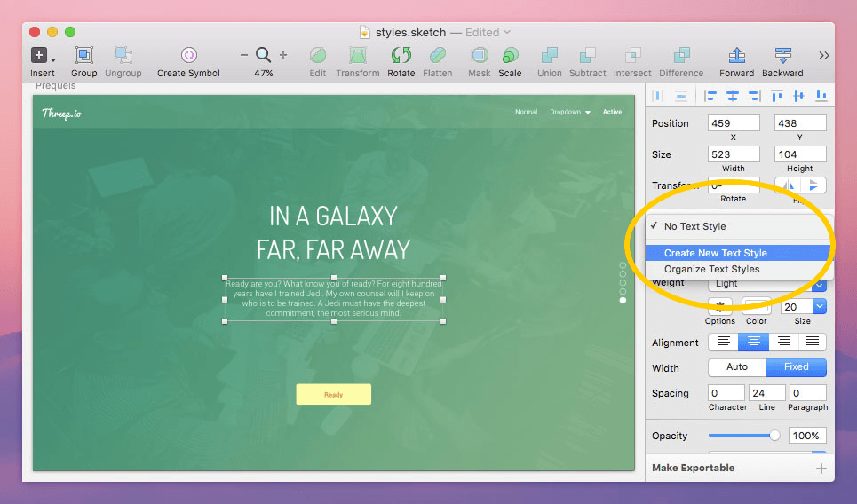857x504 pixels.
Task: Select Organize Text Styles
Action: tap(739, 269)
